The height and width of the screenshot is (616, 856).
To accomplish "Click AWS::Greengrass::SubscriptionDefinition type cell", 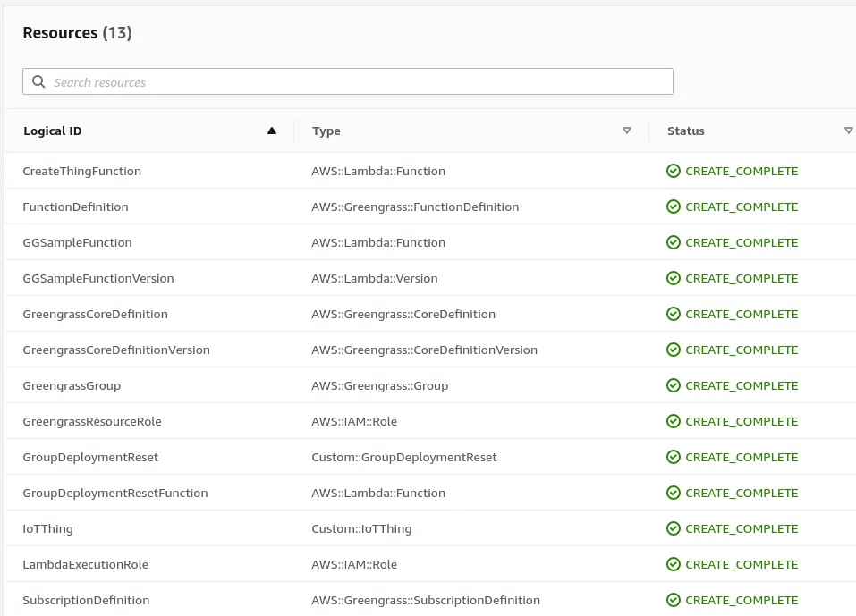I will tap(426, 600).
